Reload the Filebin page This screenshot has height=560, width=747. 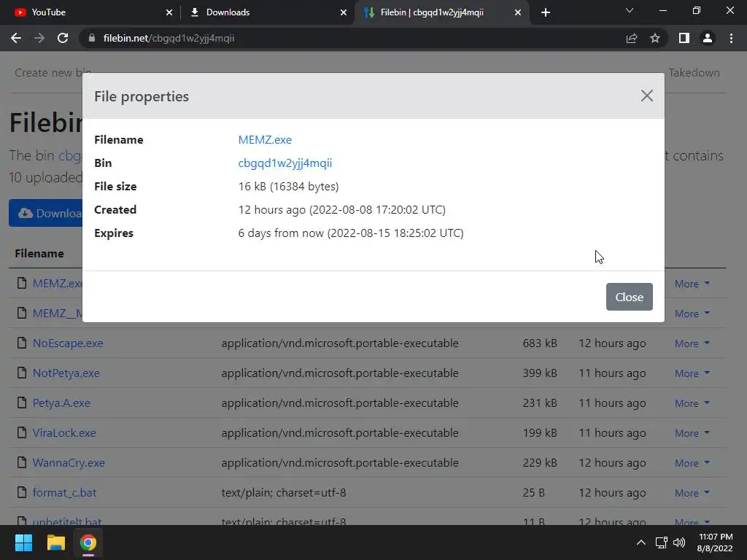(63, 38)
